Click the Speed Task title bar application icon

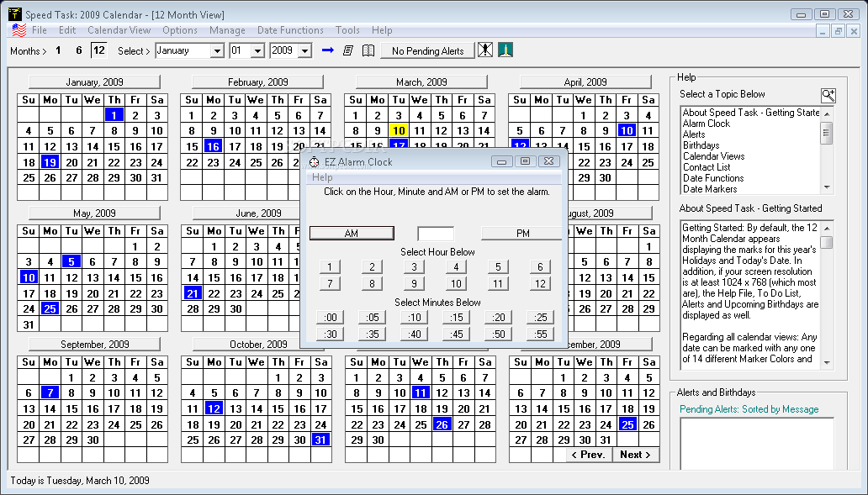pos(15,14)
